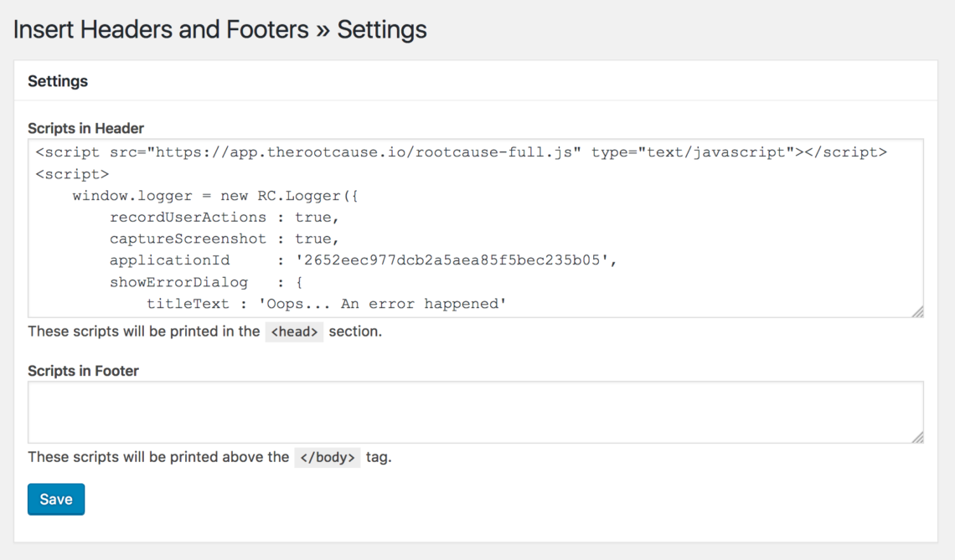Viewport: 955px width, 560px height.
Task: Click the </body> code tag
Action: pyautogui.click(x=327, y=458)
